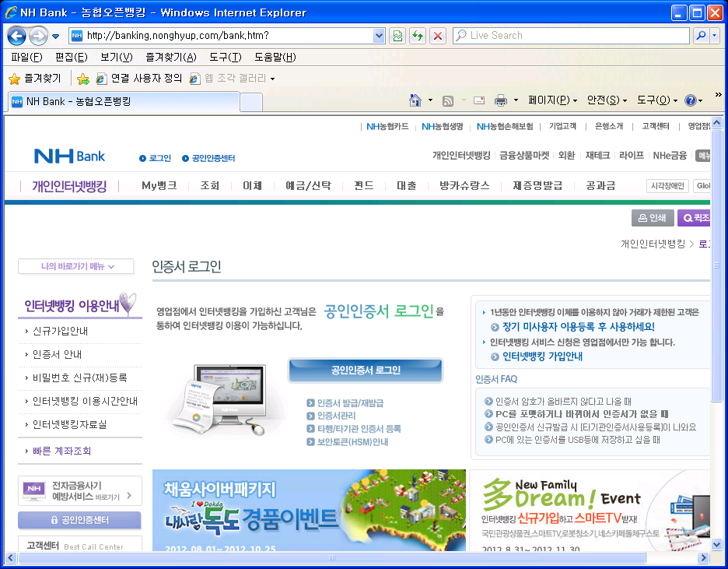Open a new blank tab
This screenshot has height=569, width=728.
click(x=251, y=102)
